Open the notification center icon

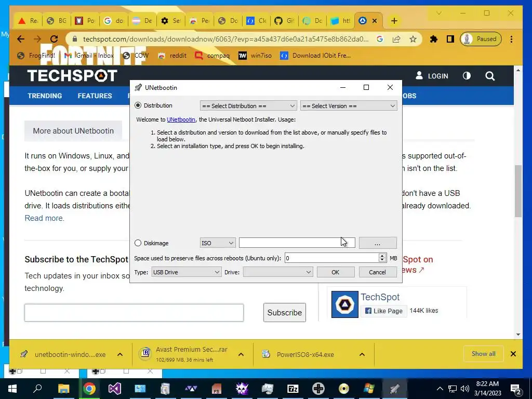pos(516,389)
